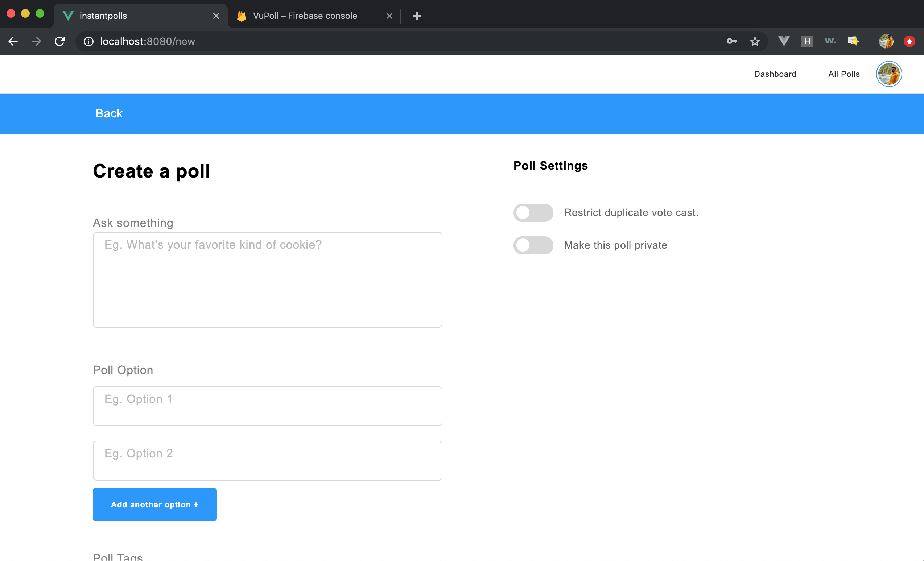Toggle Make this poll private switch

533,245
